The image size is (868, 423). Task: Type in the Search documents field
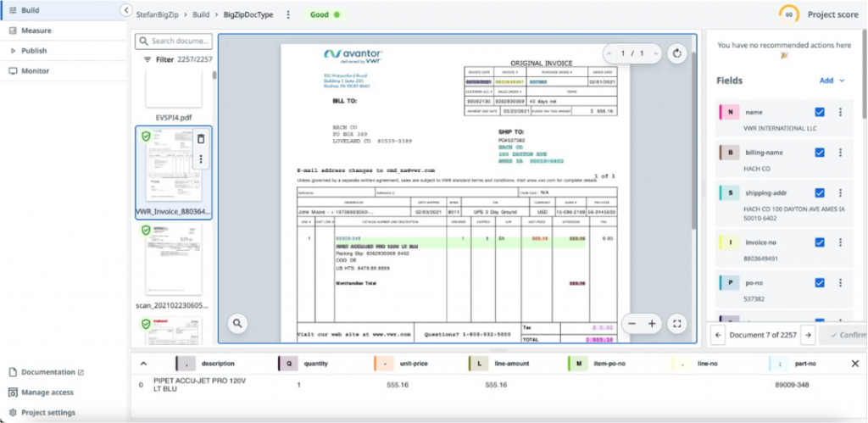(179, 41)
